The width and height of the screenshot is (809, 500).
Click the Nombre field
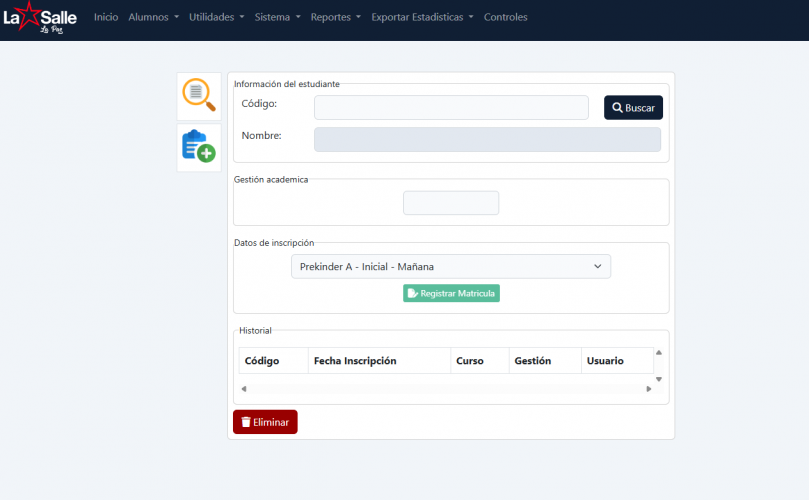click(487, 139)
